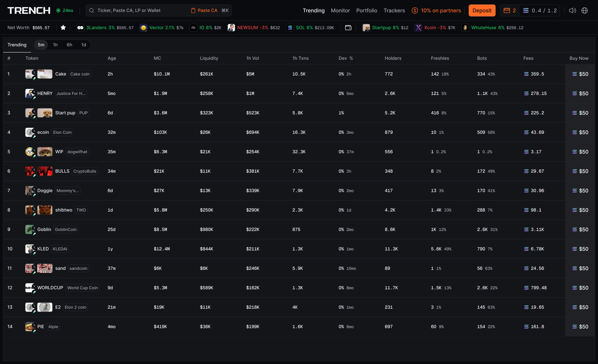Click the SOL balance 0.4 / 1.2 indicator
This screenshot has width=598, height=364.
click(x=540, y=10)
